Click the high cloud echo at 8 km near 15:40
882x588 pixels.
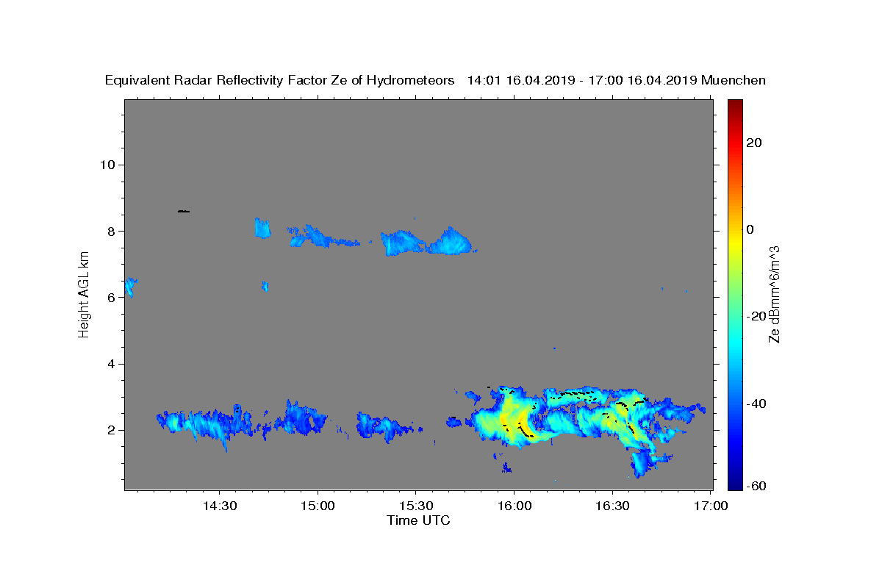point(450,241)
